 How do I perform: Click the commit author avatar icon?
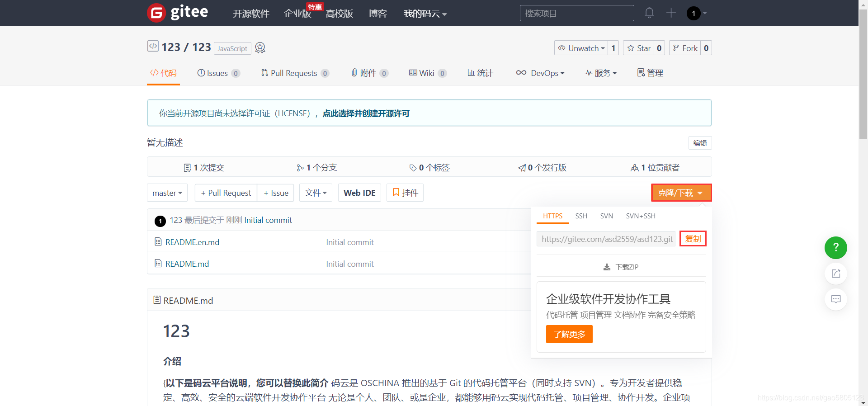click(160, 221)
